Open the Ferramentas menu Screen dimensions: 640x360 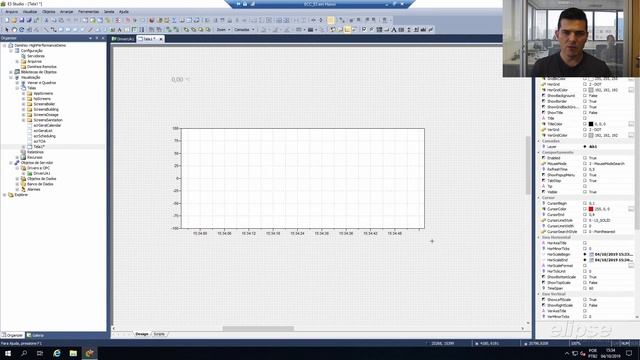[88, 12]
